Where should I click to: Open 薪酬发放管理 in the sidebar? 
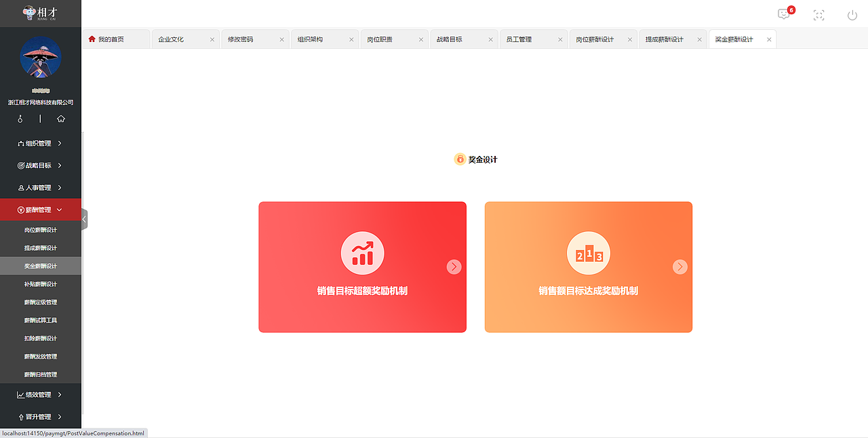pyautogui.click(x=41, y=357)
